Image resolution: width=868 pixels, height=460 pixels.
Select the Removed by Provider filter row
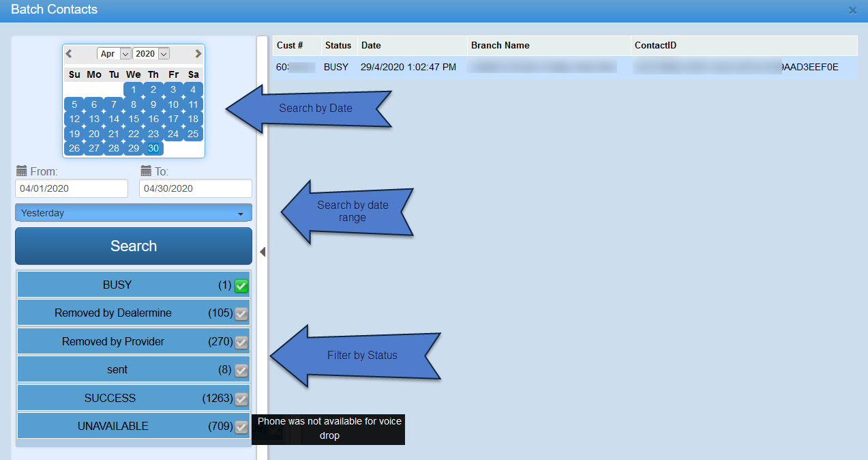(113, 342)
